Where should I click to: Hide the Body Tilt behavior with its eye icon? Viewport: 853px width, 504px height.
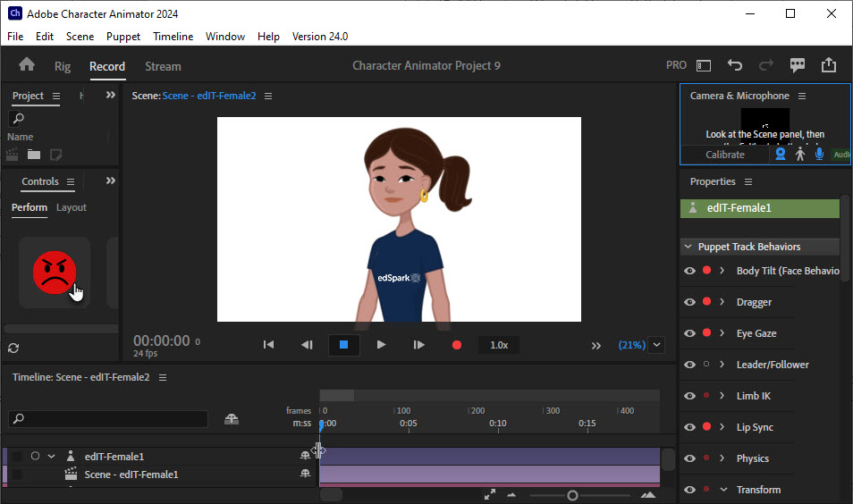[x=689, y=271]
